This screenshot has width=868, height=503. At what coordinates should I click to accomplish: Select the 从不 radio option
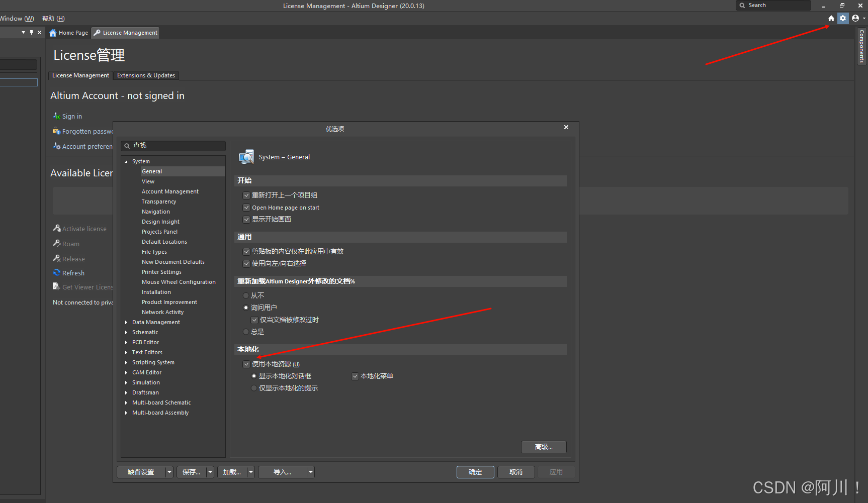point(246,295)
